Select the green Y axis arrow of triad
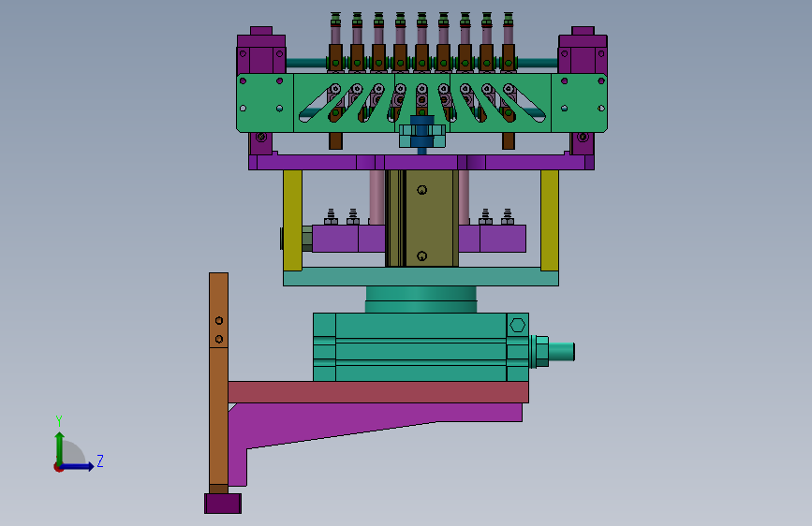Image resolution: width=812 pixels, height=526 pixels. [x=60, y=447]
